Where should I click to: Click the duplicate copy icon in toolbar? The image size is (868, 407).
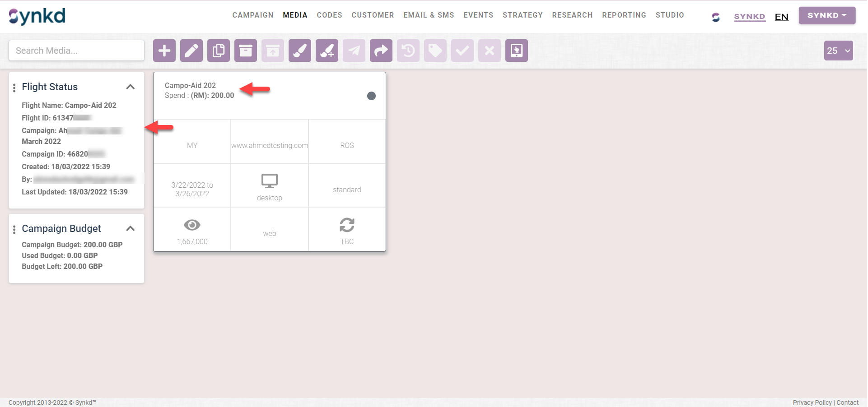pos(219,51)
